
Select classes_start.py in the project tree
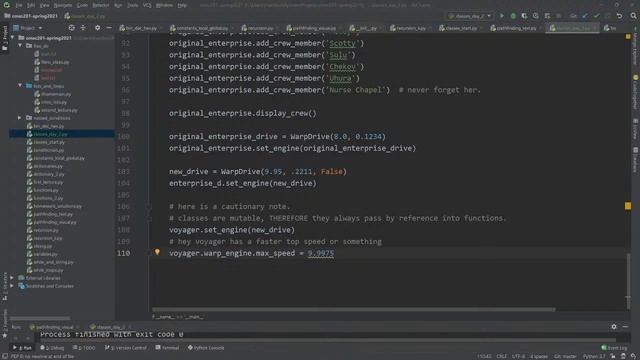click(49, 142)
